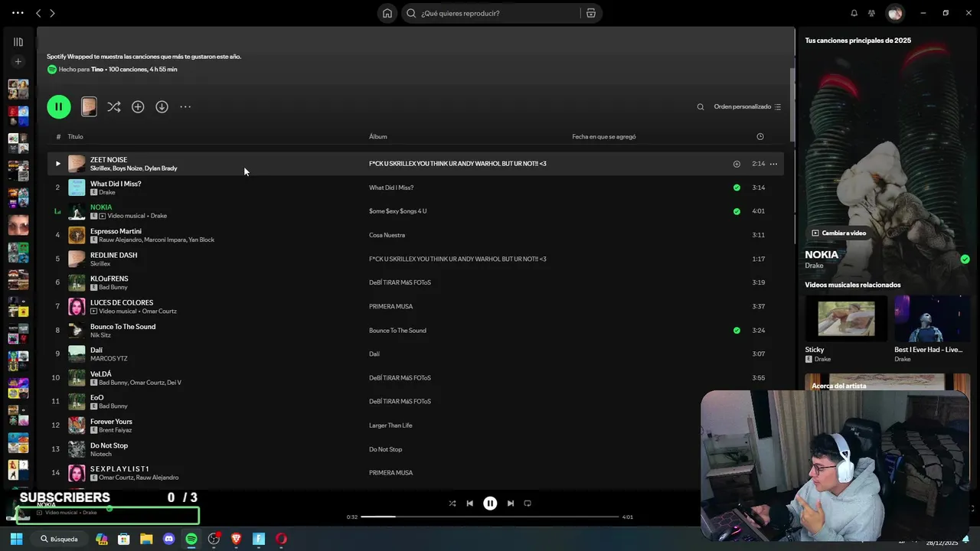This screenshot has width=980, height=551.
Task: Play ZEET NOISE with the row play icon
Action: point(57,164)
